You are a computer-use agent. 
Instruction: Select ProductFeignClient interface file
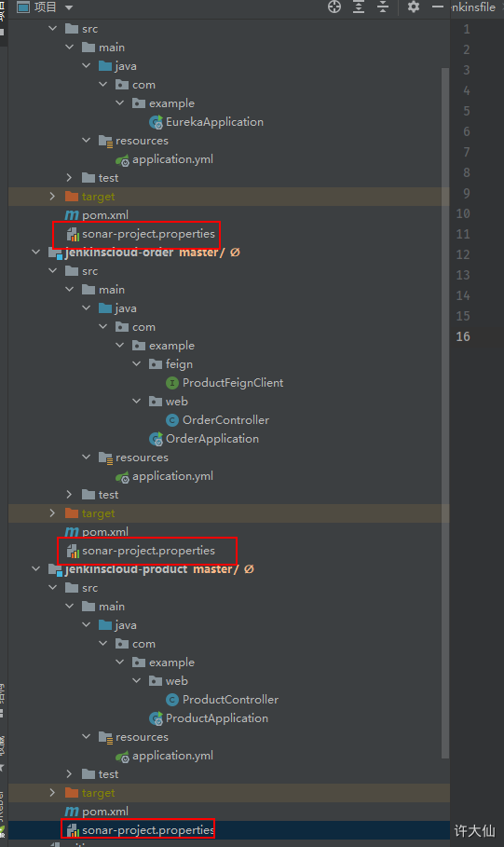click(233, 383)
